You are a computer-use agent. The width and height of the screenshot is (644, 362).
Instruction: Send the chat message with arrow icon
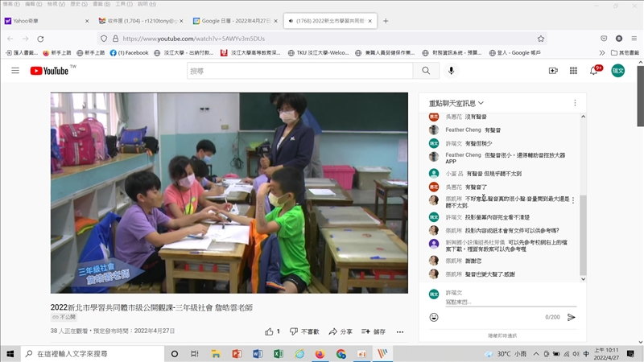[x=572, y=317]
